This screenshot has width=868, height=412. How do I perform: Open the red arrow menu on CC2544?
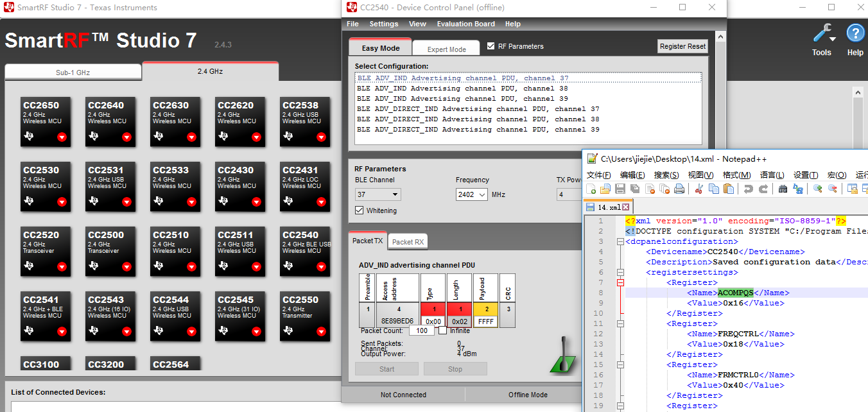pos(191,331)
